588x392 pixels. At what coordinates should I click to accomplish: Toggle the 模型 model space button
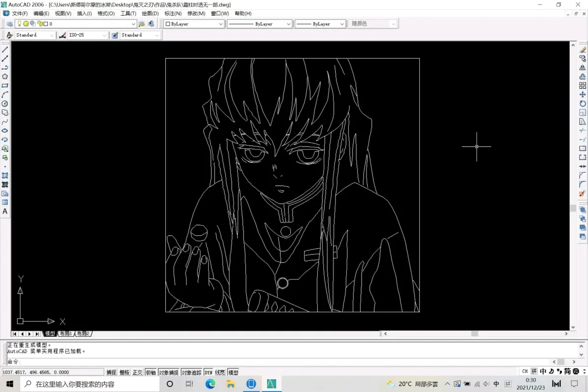coord(233,372)
